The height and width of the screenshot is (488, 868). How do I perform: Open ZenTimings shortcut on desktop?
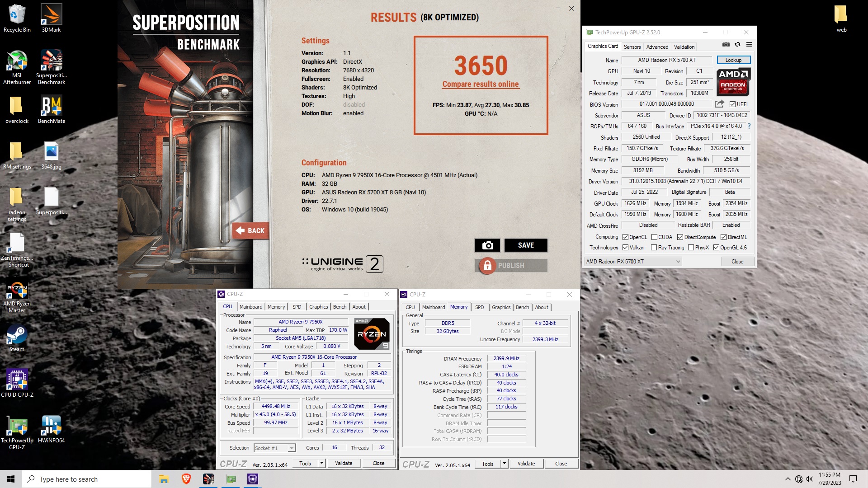point(17,250)
